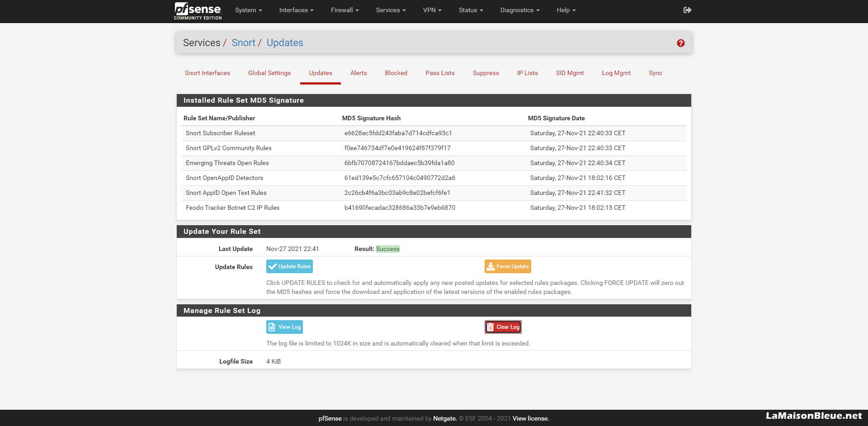Click the green Success result text

point(388,249)
